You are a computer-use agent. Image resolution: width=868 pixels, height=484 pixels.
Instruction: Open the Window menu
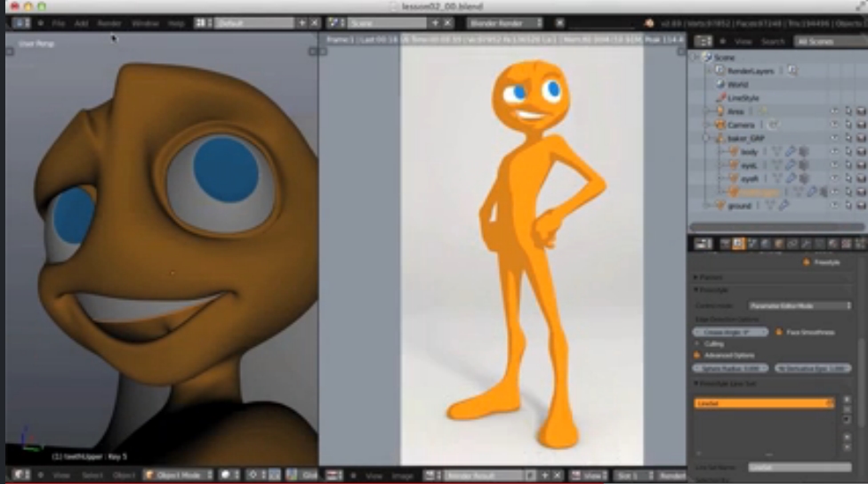[145, 23]
